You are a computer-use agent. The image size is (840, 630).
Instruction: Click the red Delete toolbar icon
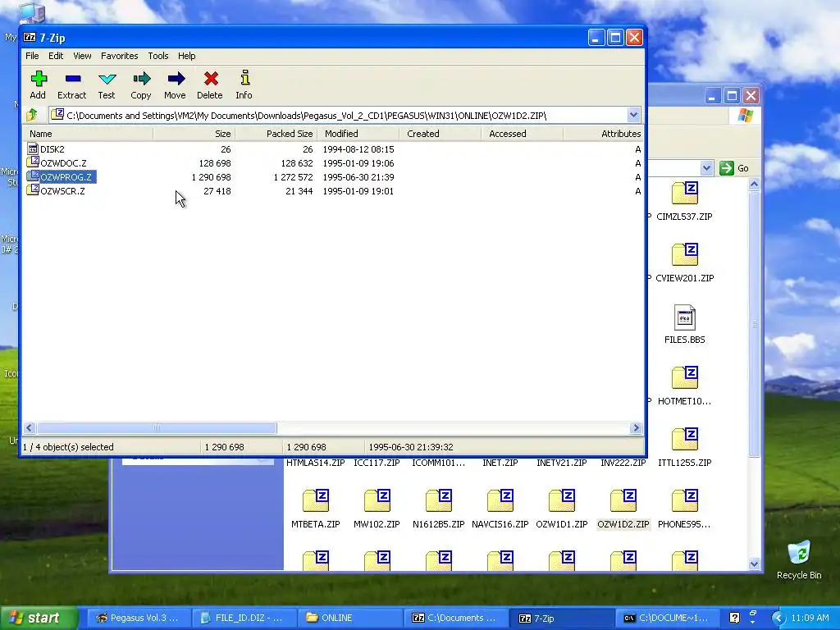pos(211,79)
